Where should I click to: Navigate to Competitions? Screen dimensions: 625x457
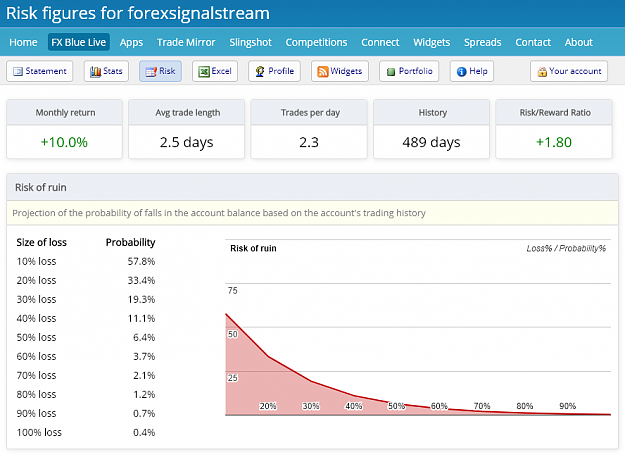(316, 42)
